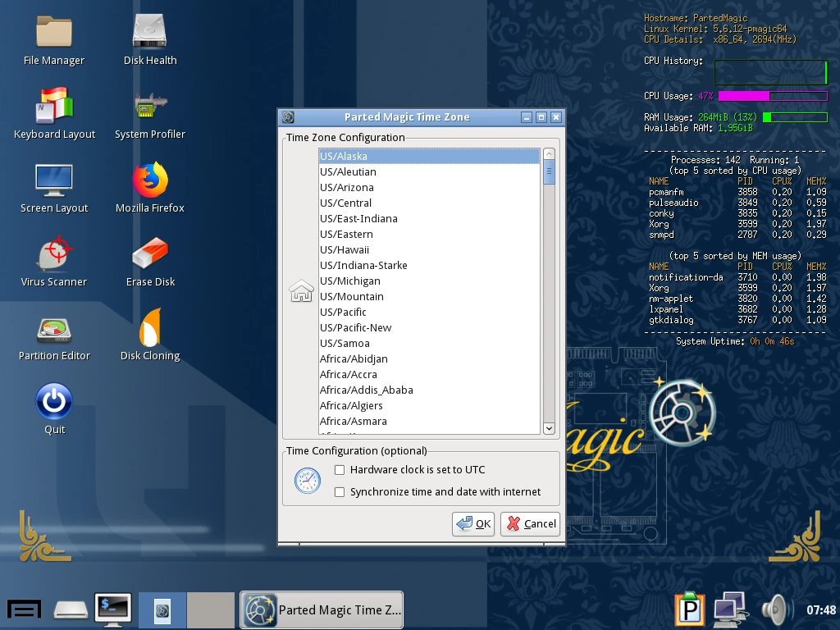Click the Quit power icon

pos(53,400)
